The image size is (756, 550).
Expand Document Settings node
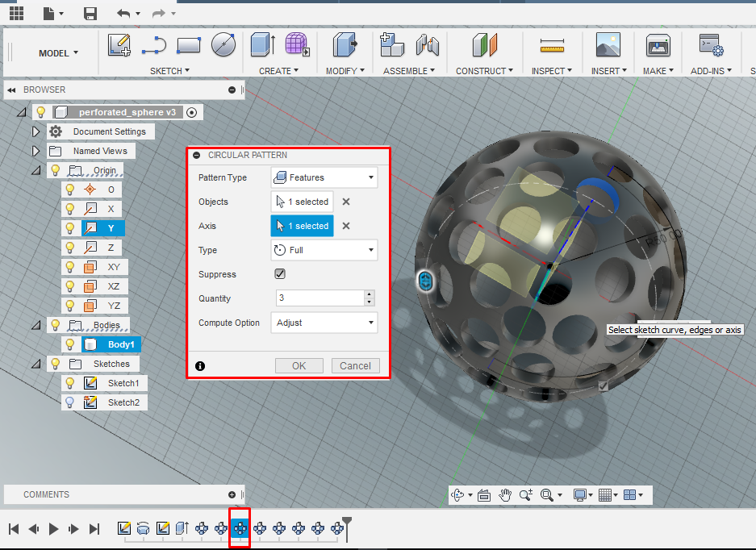(36, 131)
